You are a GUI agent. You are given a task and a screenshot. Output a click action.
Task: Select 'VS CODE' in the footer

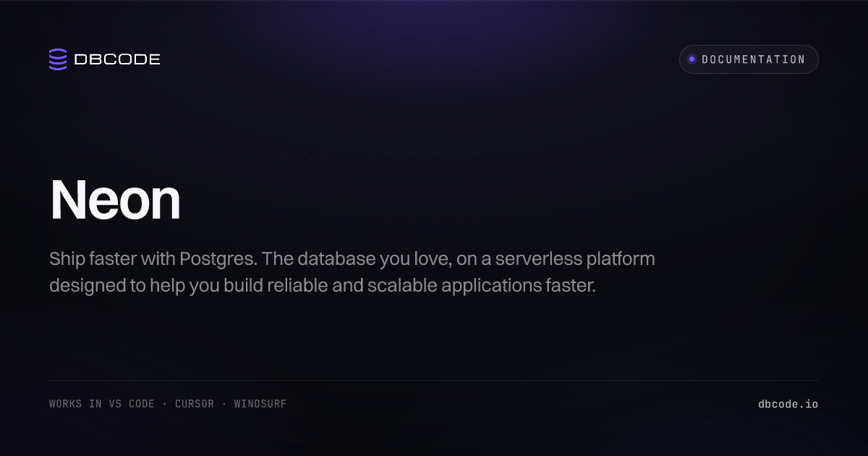pyautogui.click(x=132, y=404)
